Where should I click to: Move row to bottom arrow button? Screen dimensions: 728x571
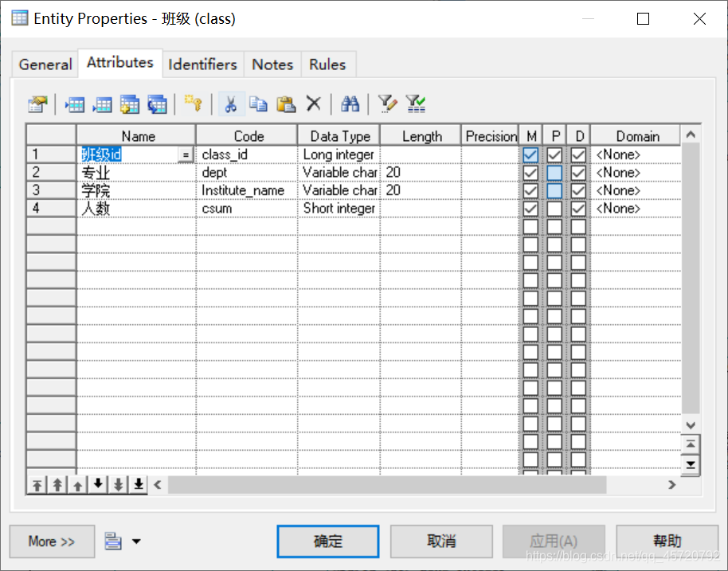(139, 485)
